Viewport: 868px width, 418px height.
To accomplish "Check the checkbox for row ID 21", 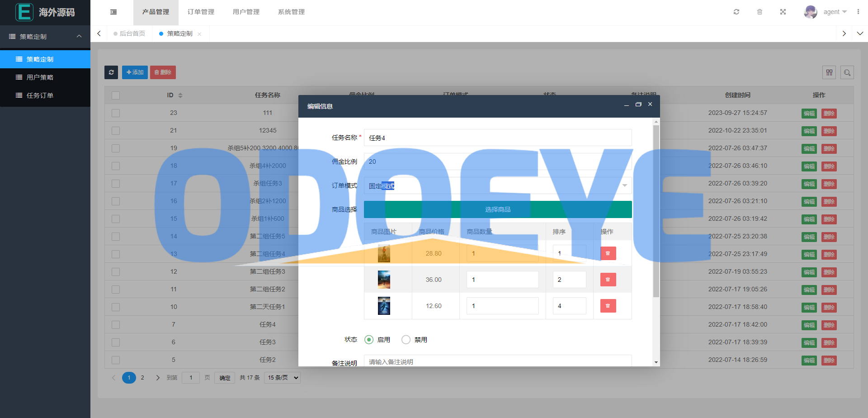I will point(116,131).
